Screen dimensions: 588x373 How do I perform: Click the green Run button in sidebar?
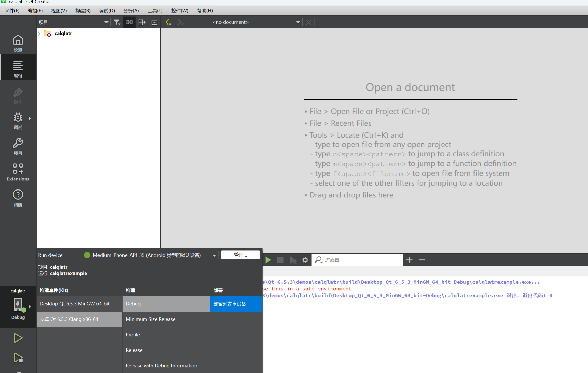coord(18,338)
